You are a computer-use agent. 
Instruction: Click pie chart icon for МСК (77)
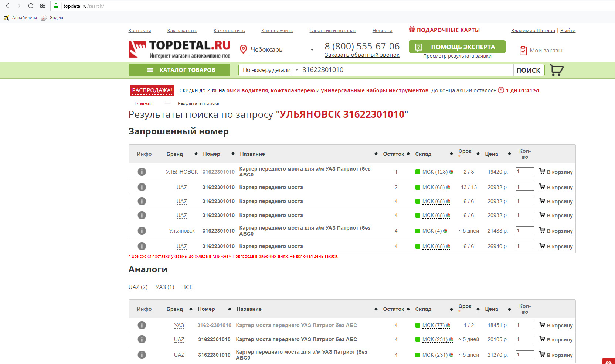(x=448, y=326)
